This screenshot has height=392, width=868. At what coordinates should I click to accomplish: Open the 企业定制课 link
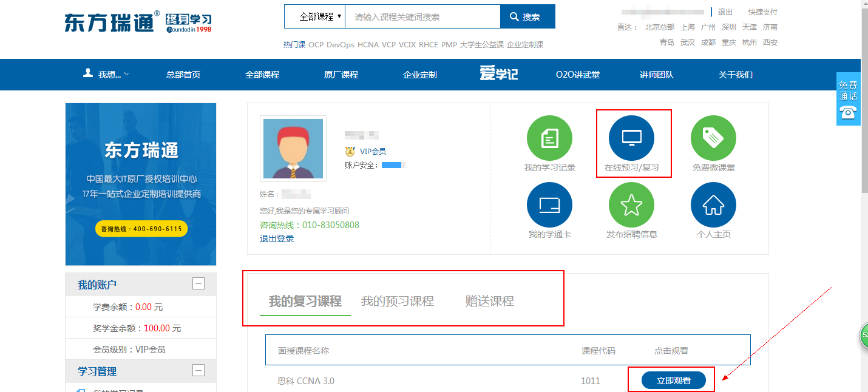[x=525, y=45]
